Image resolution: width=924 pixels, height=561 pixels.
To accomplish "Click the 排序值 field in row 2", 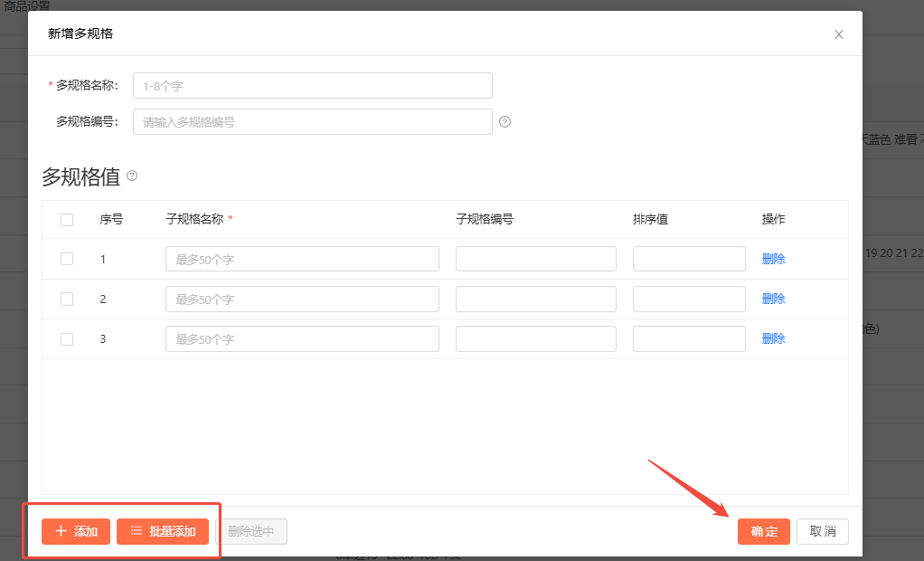I will click(689, 300).
